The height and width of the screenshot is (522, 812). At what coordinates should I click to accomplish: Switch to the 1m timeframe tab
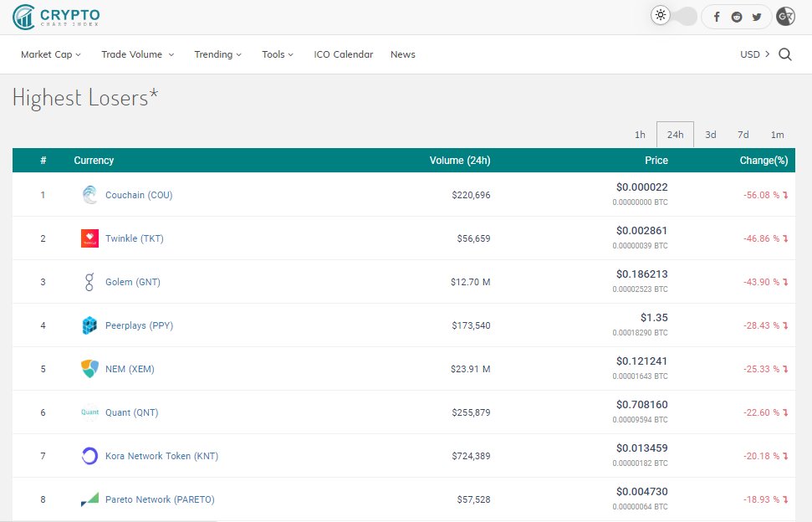tap(778, 135)
